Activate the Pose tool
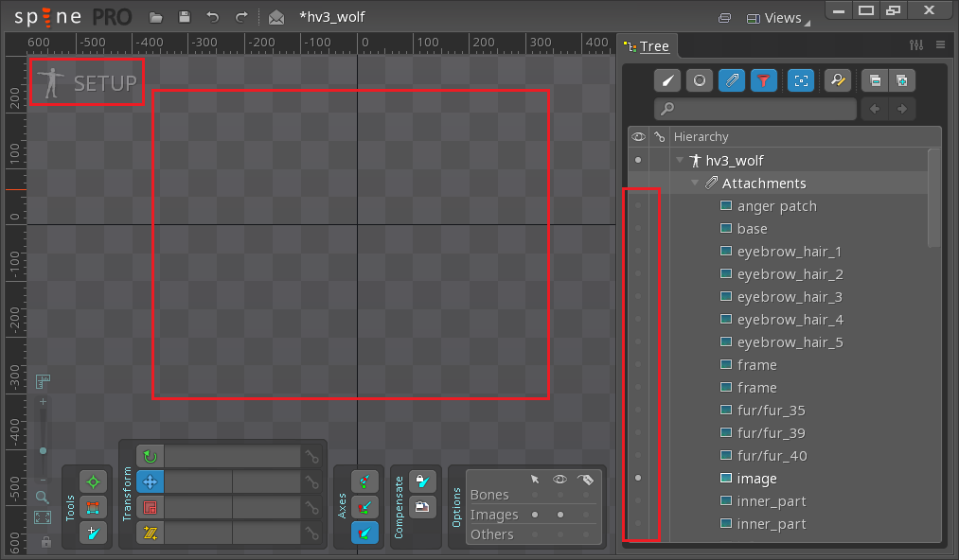The height and width of the screenshot is (560, 959). 93,482
